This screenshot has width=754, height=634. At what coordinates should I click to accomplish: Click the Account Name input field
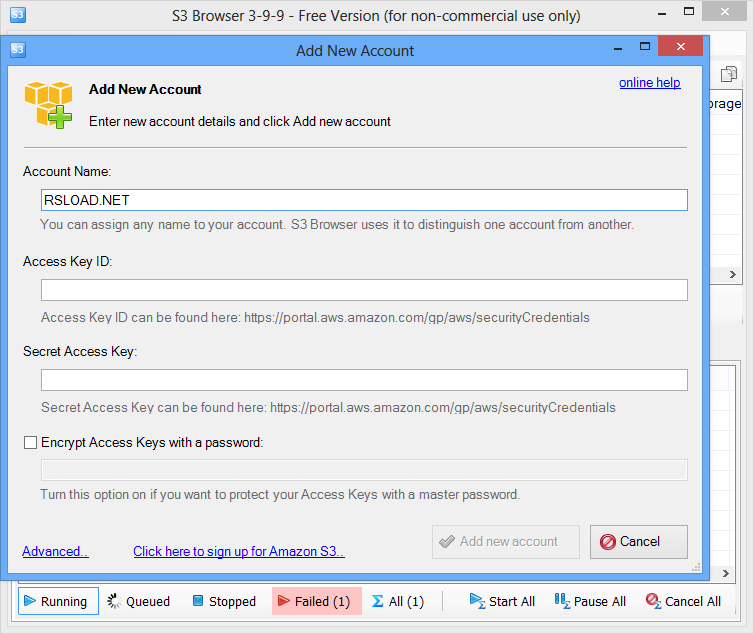[x=364, y=200]
